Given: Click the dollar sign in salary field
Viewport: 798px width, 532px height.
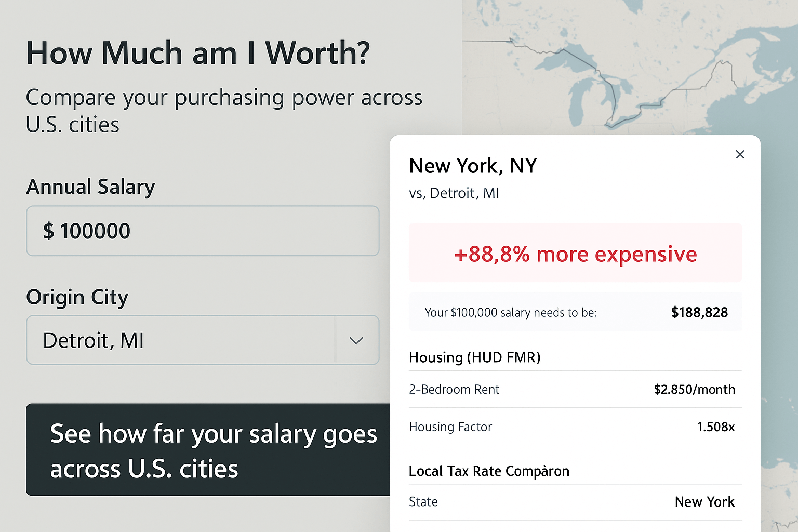Looking at the screenshot, I should (x=48, y=231).
